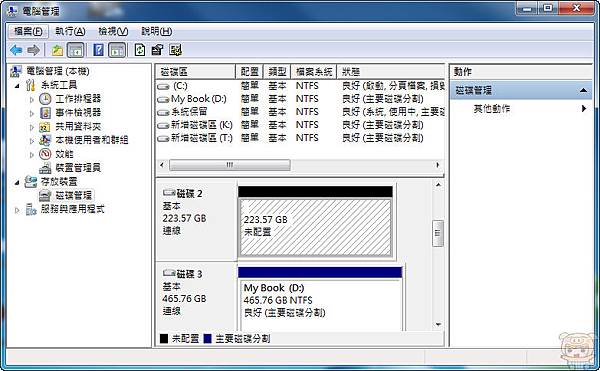Collapse the 磁碟管理 actions section arrow

click(x=583, y=90)
